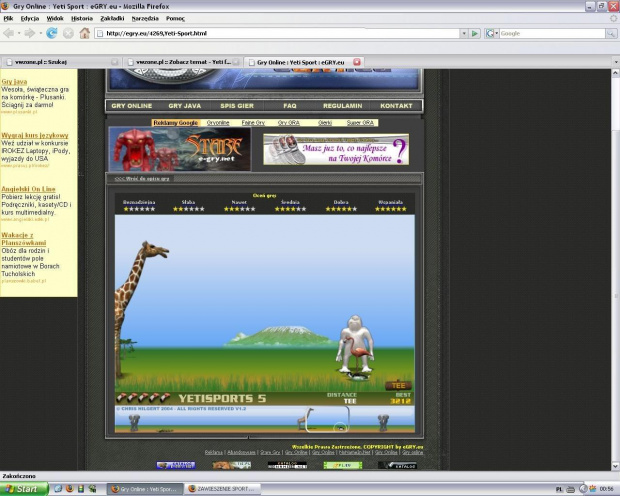620x496 pixels.
Task: Open the Zakładki menu
Action: coord(112,18)
